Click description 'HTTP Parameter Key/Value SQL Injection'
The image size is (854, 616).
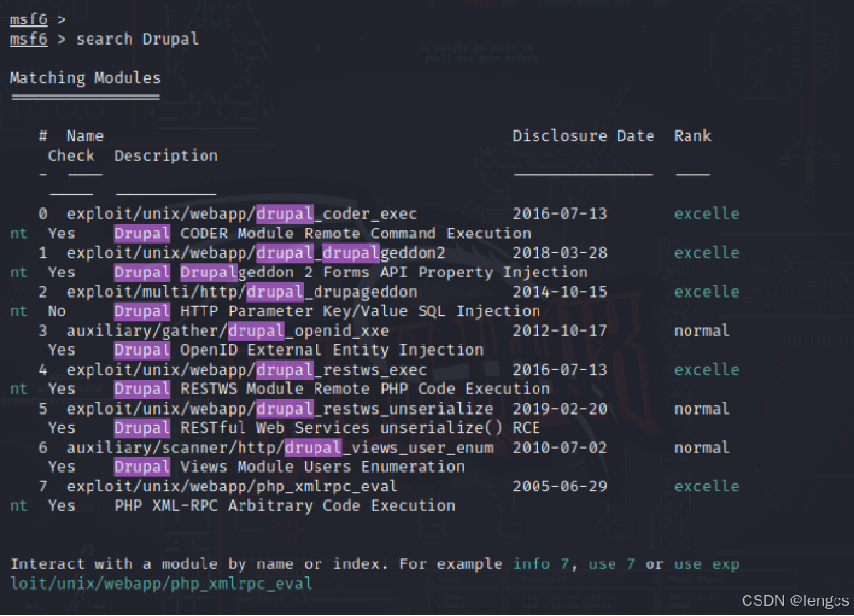pos(360,311)
